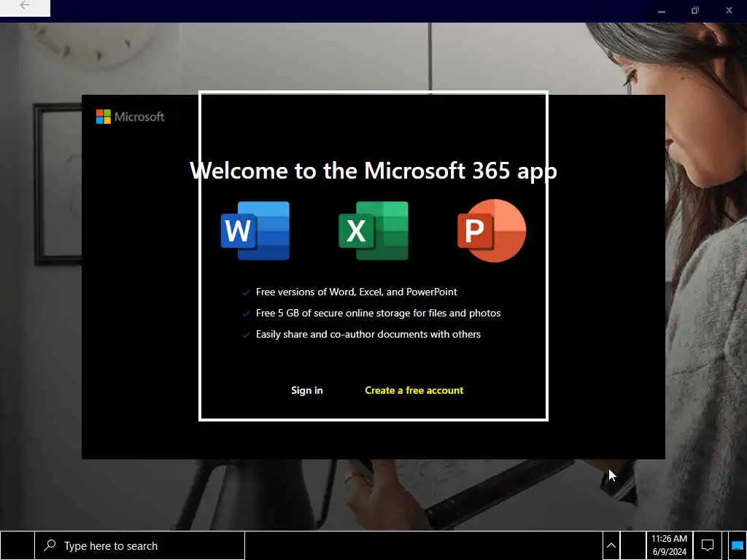Viewport: 747px width, 560px height.
Task: Click 'Free versions of Word, Excel, and PowerPoint'
Action: pos(356,292)
